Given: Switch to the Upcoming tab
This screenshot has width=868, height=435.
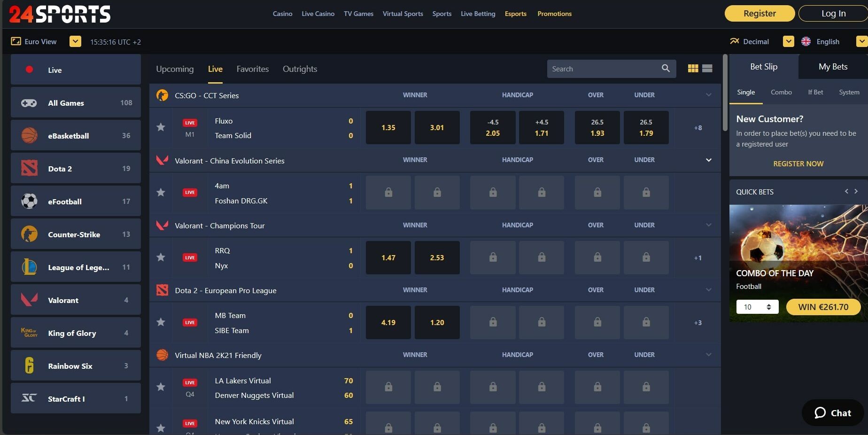Looking at the screenshot, I should click(175, 69).
